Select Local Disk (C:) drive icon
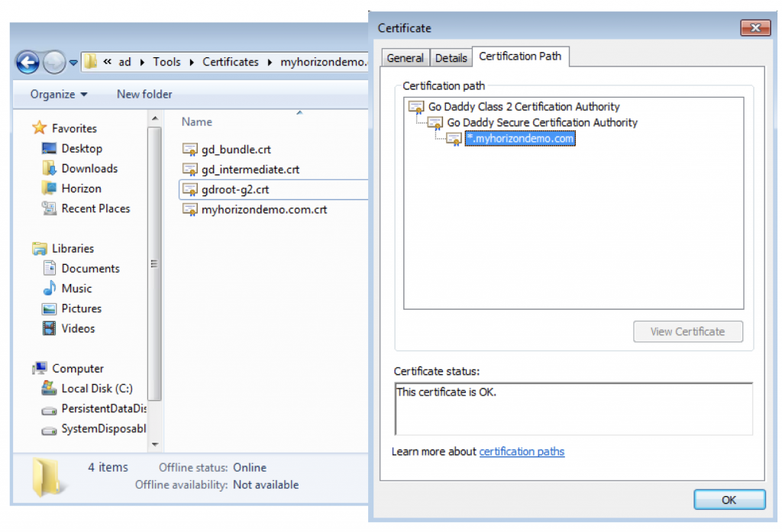Viewport: 782px width, 532px height. tap(50, 389)
